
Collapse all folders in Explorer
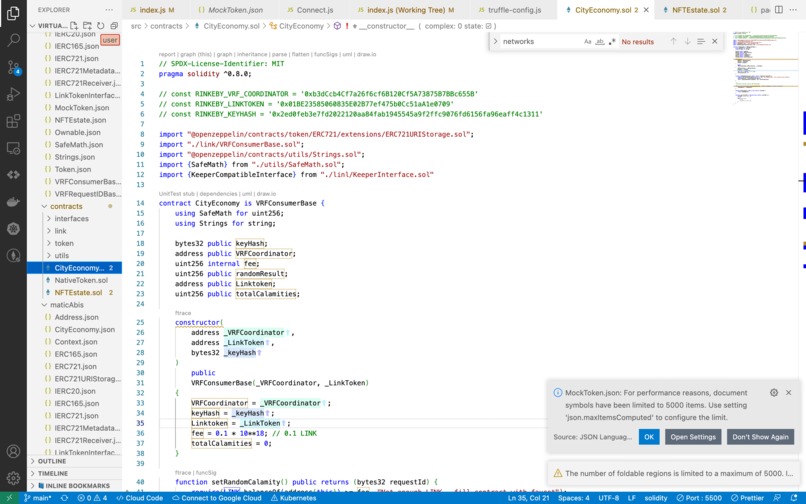pyautogui.click(x=114, y=25)
